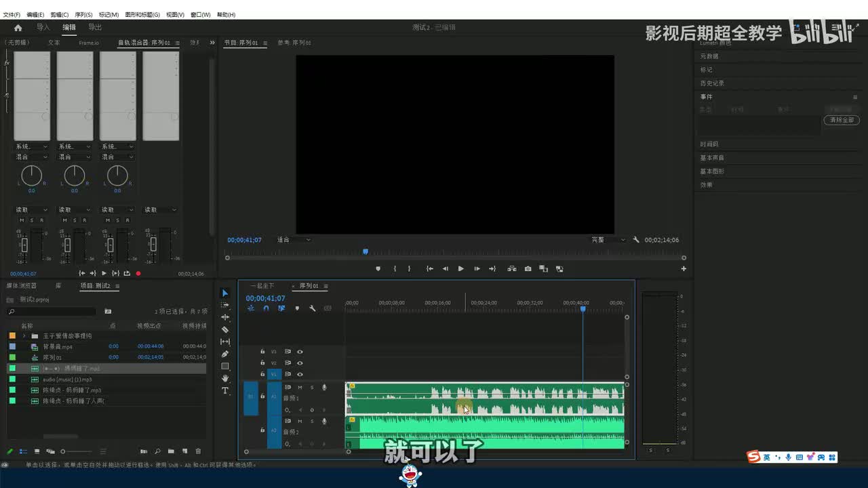Toggle linked selection in timeline header
Screen dimensions: 868x488
pyautogui.click(x=281, y=308)
